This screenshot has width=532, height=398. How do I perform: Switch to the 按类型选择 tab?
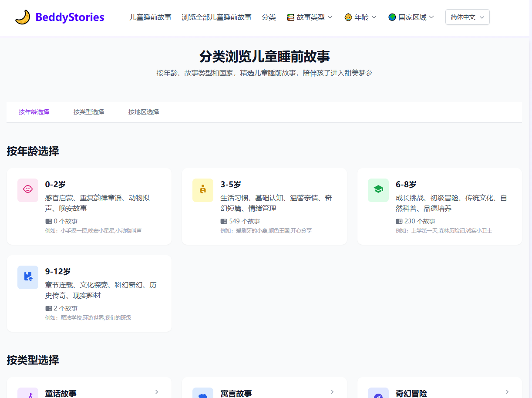[89, 112]
